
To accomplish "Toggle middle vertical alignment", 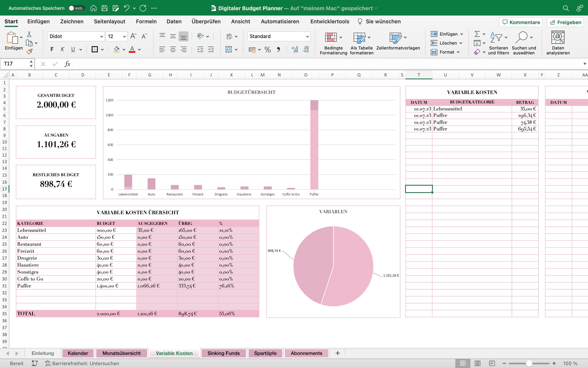I will click(x=173, y=36).
